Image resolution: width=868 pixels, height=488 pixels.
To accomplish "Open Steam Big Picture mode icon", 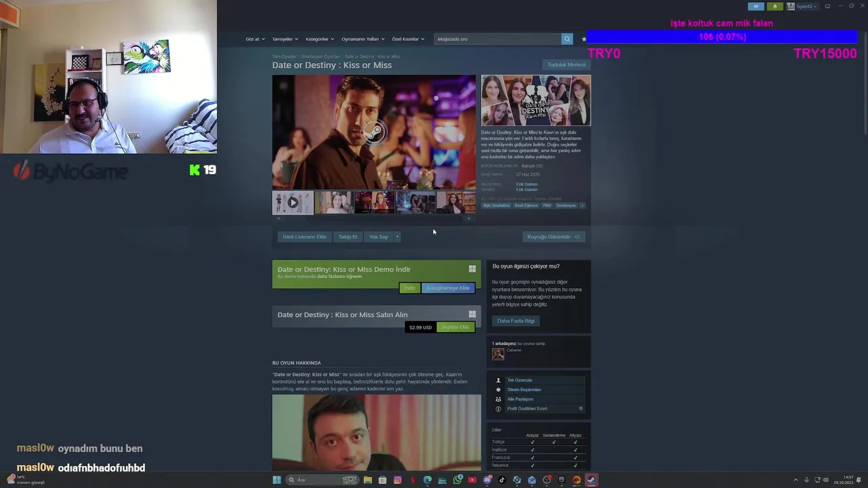I will point(827,6).
